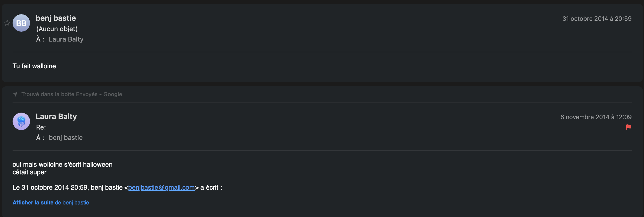Click sender name Laura Balty in the reply
The height and width of the screenshot is (217, 644).
56,116
